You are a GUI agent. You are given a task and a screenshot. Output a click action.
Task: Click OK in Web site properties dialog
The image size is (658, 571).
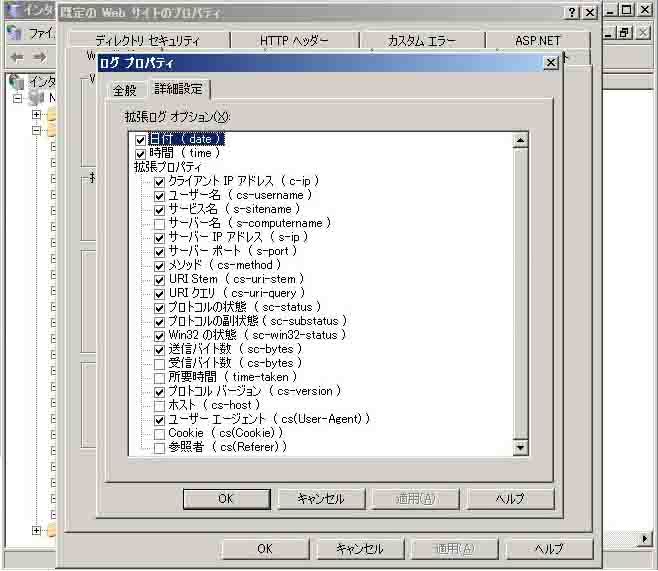[x=265, y=549]
